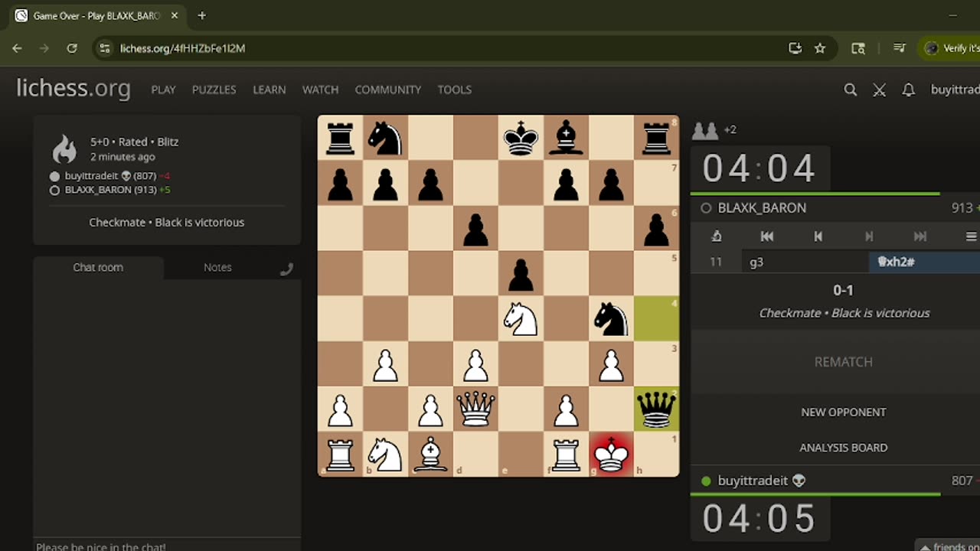
Task: Jump to last move of the game
Action: [x=920, y=236]
